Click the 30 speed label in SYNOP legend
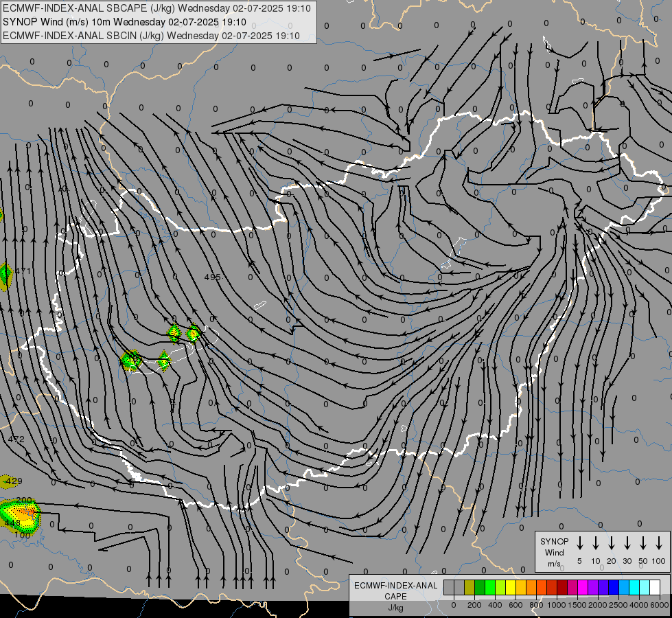This screenshot has height=618, width=672. coord(627,561)
